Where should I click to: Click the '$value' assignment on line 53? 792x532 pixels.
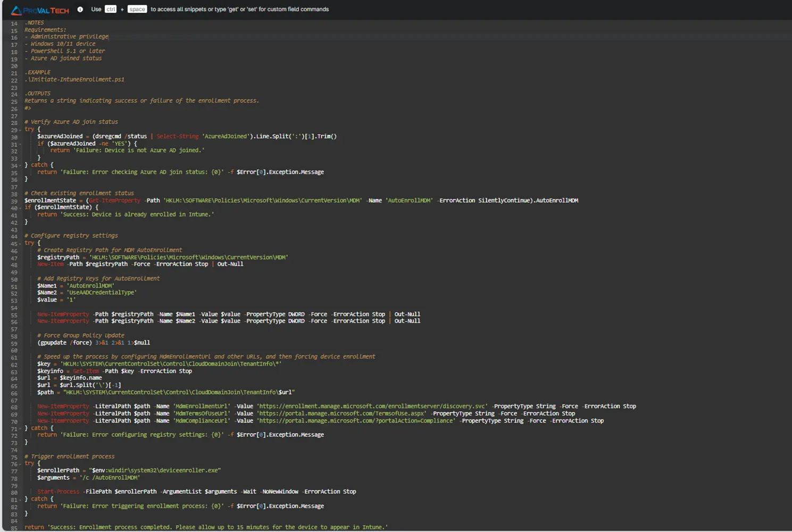click(56, 300)
